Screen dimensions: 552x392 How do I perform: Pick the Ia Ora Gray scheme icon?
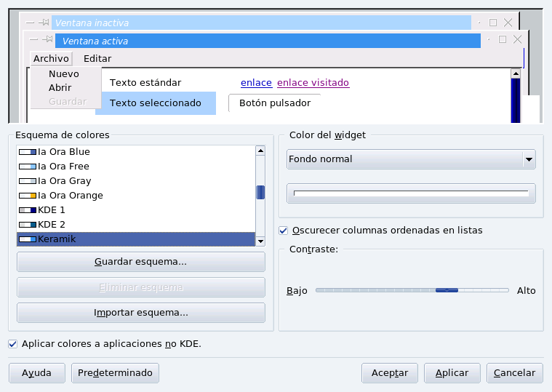[x=28, y=181]
